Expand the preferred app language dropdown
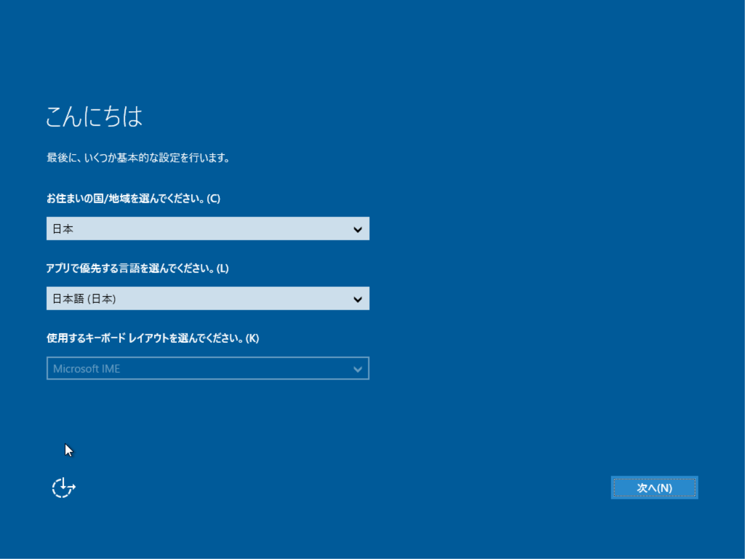 (x=208, y=299)
